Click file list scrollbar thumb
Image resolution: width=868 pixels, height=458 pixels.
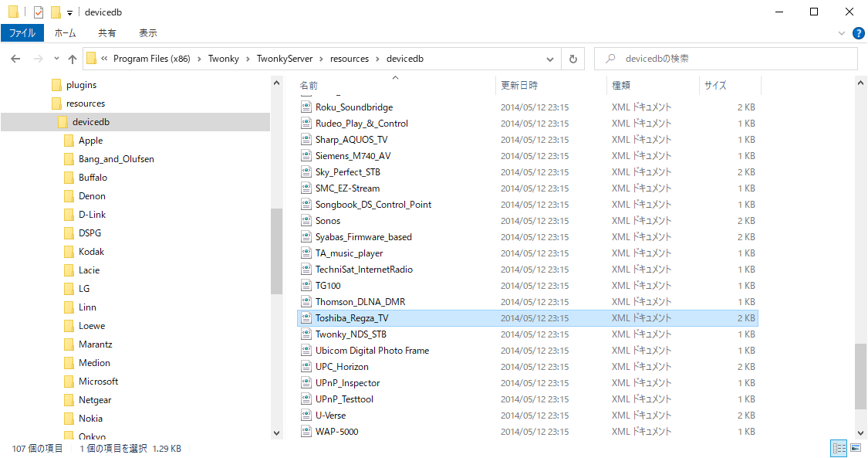click(x=860, y=377)
